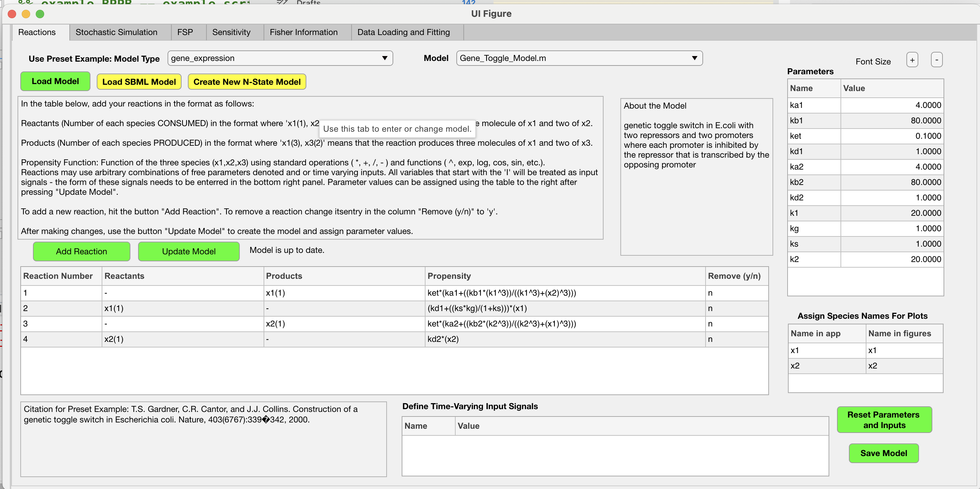Switch to the Fisher Information tab

303,33
